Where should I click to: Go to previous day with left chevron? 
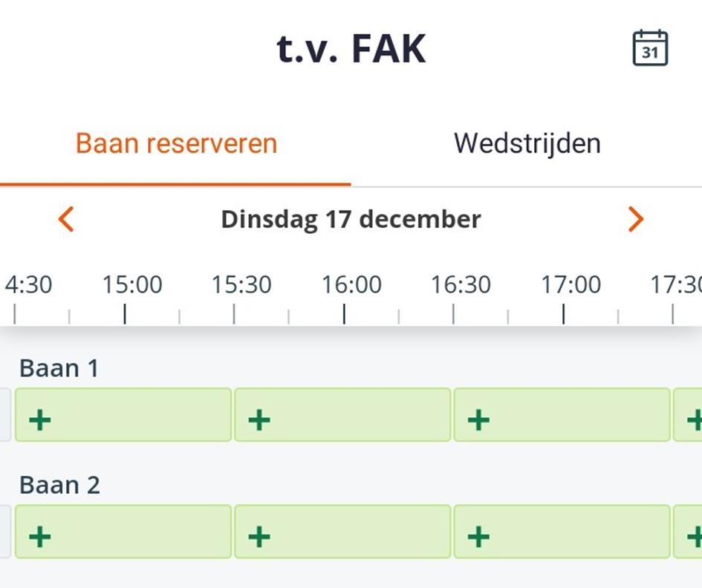tap(66, 219)
